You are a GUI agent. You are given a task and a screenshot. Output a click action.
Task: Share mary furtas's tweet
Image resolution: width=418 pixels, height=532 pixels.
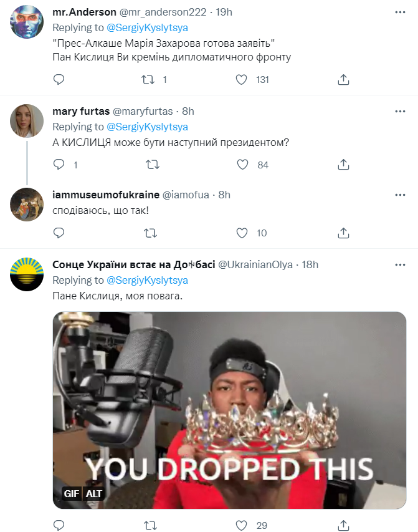[343, 165]
